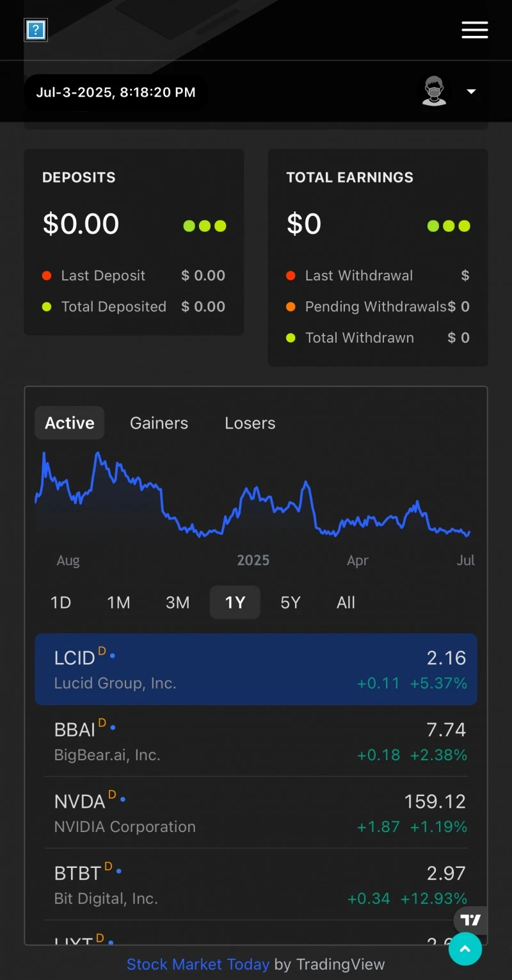
Task: Click the Last Withdrawal label
Action: [359, 275]
